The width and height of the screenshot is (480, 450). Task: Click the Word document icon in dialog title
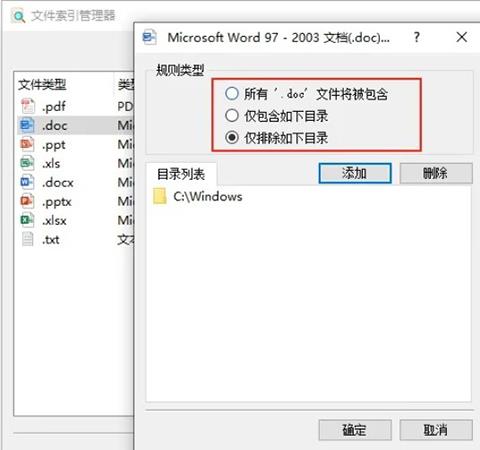pos(150,37)
